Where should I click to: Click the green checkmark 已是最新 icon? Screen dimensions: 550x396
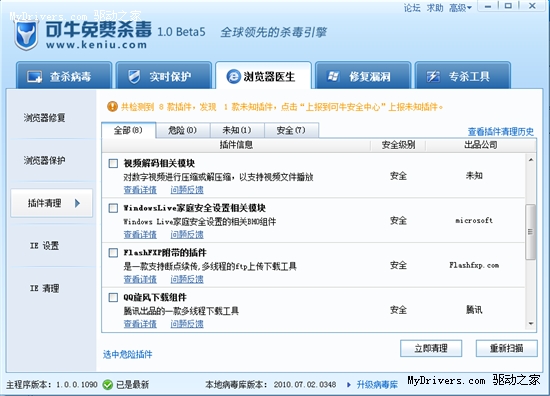pos(108,385)
